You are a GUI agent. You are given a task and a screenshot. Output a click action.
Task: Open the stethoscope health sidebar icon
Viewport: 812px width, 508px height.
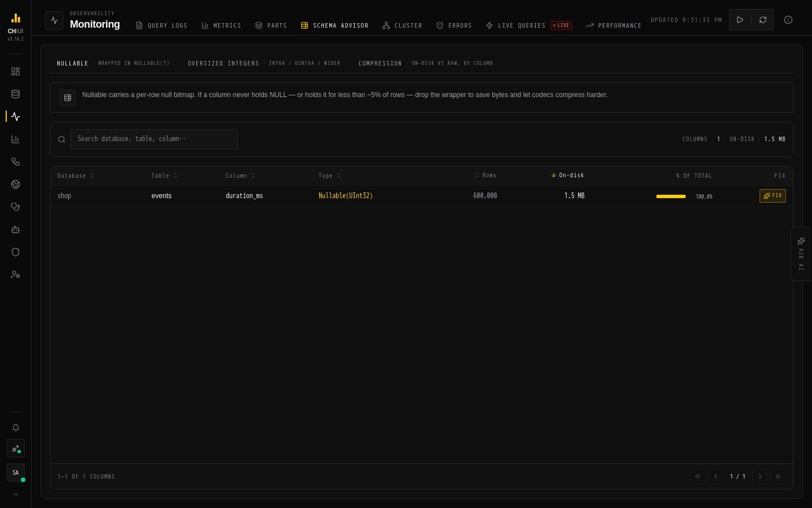tap(15, 207)
